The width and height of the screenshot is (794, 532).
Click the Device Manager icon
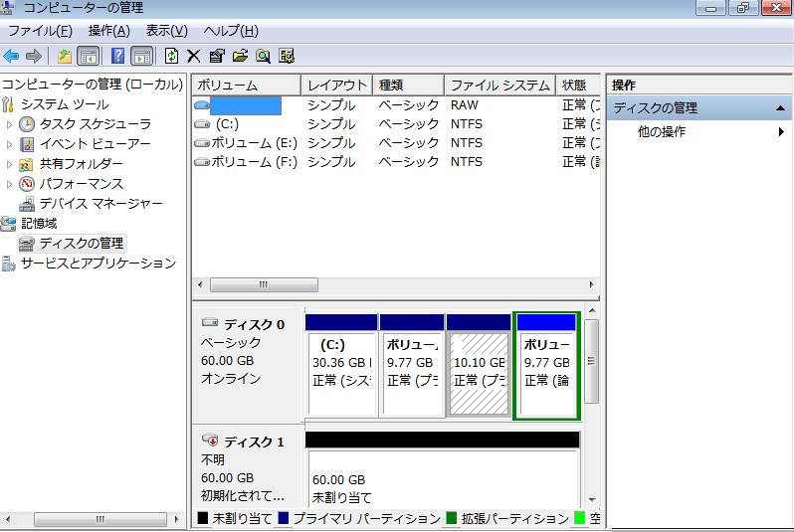pyautogui.click(x=26, y=204)
